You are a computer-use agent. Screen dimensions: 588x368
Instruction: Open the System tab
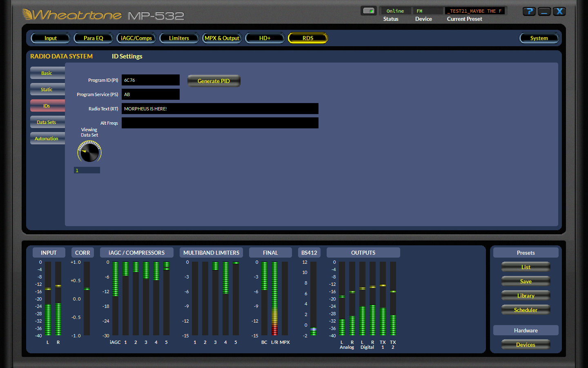coord(539,38)
